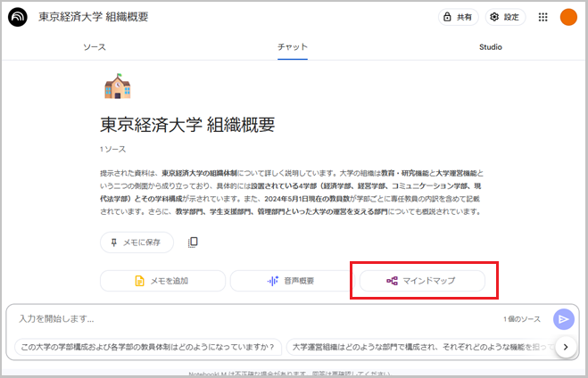Open the 共有 share button
The height and width of the screenshot is (378, 588).
[x=459, y=17]
